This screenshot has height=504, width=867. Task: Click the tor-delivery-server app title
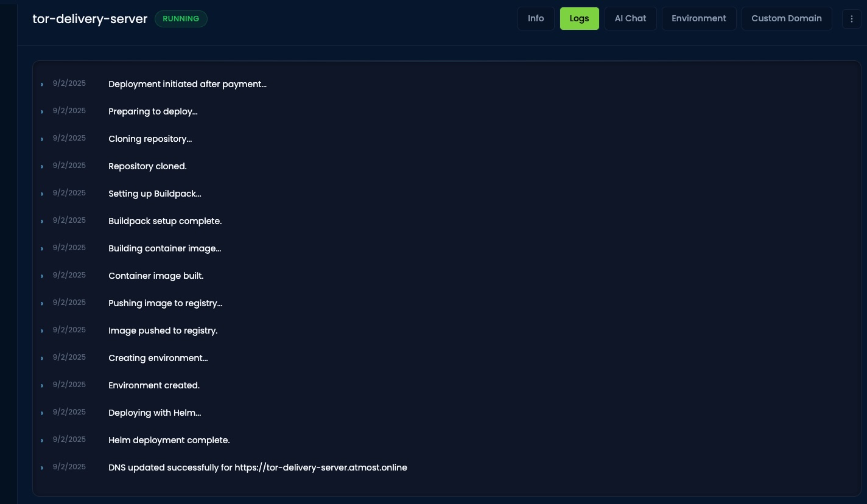pos(90,19)
